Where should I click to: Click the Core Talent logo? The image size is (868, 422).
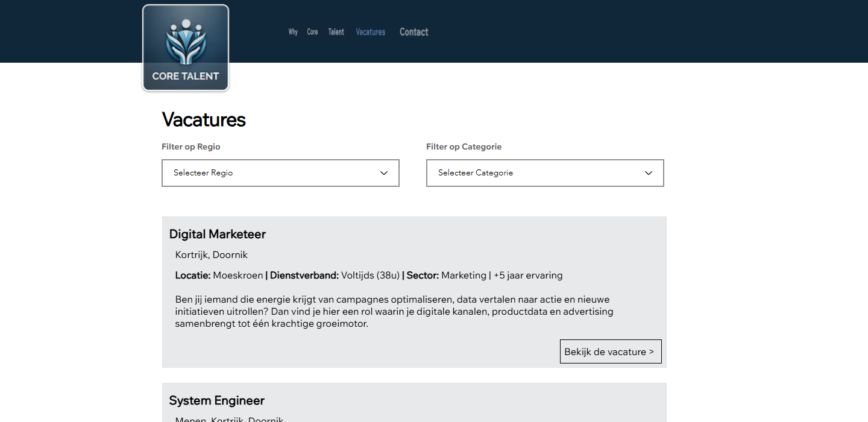coord(186,48)
